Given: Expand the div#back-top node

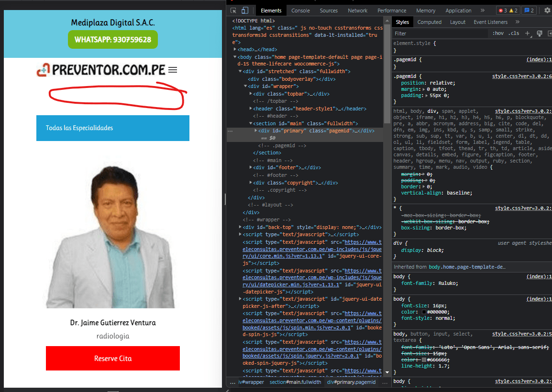Looking at the screenshot, I should (x=240, y=228).
